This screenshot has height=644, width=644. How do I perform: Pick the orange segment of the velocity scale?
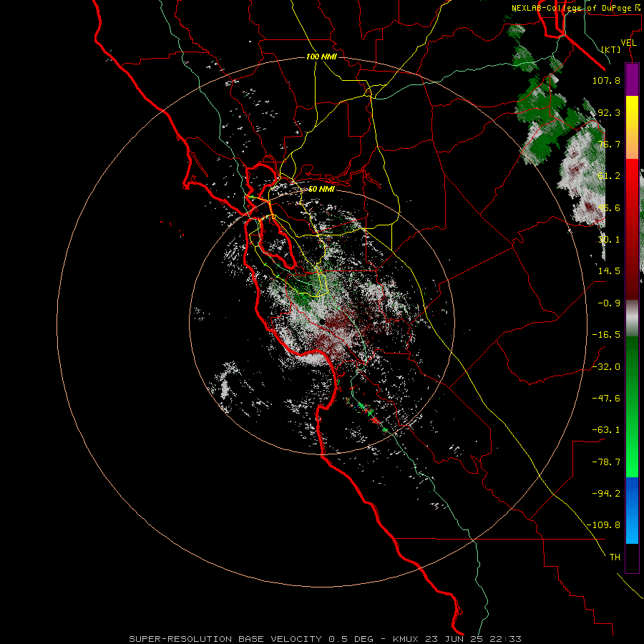(x=632, y=144)
